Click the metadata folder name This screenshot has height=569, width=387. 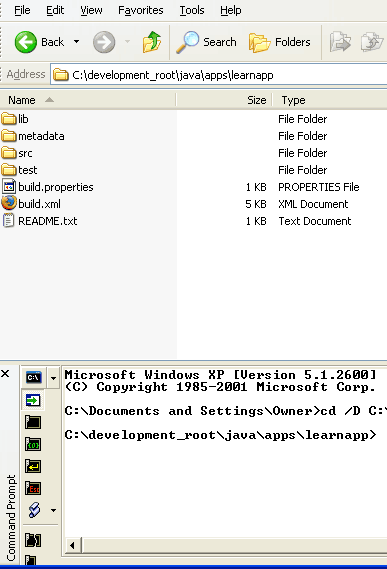tap(41, 136)
